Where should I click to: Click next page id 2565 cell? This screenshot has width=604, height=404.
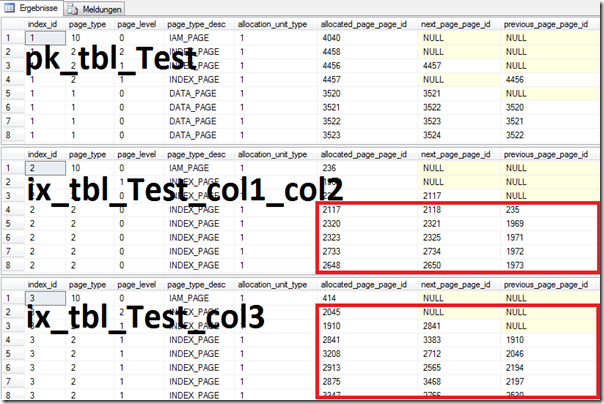point(458,368)
